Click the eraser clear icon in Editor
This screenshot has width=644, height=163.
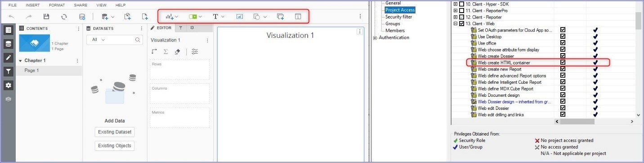point(177,51)
